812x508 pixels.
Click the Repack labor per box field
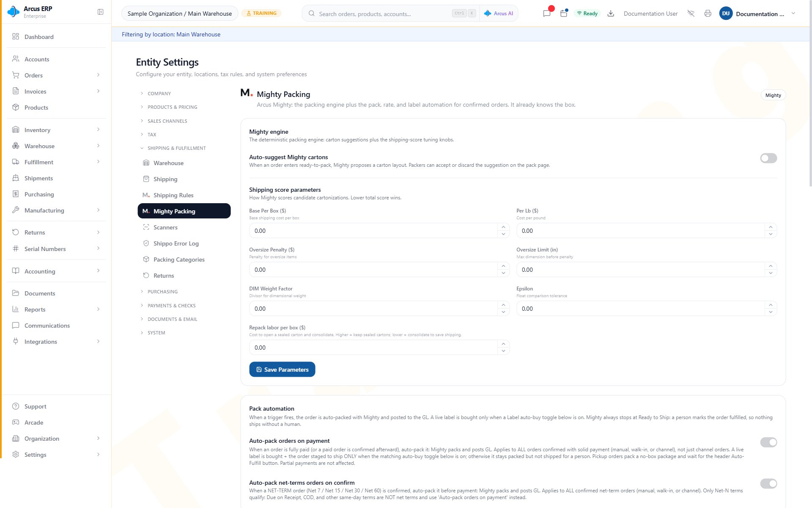pos(379,348)
